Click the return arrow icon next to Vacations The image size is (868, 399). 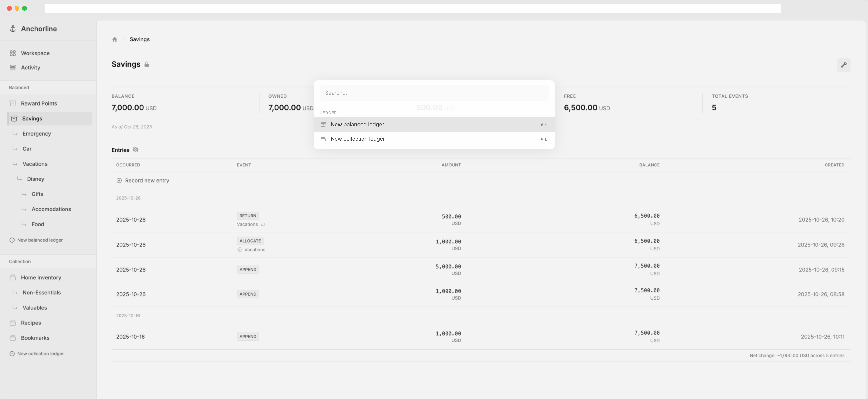click(263, 225)
